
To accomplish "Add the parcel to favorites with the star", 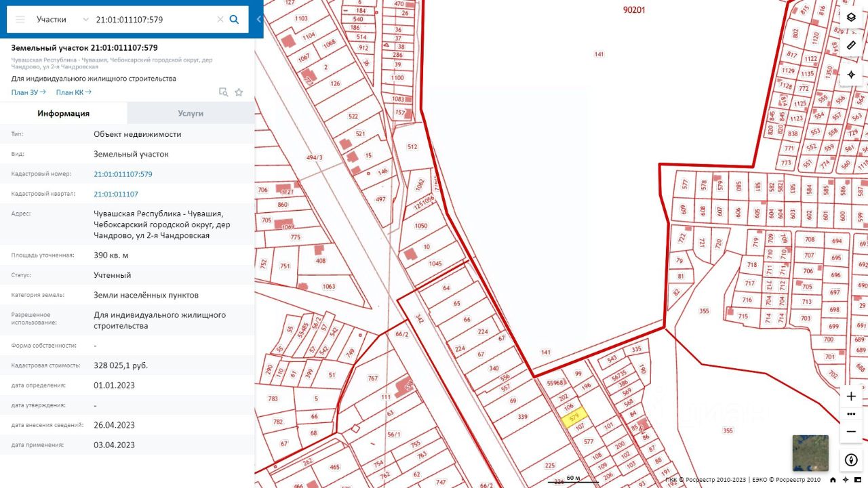I will (x=239, y=92).
